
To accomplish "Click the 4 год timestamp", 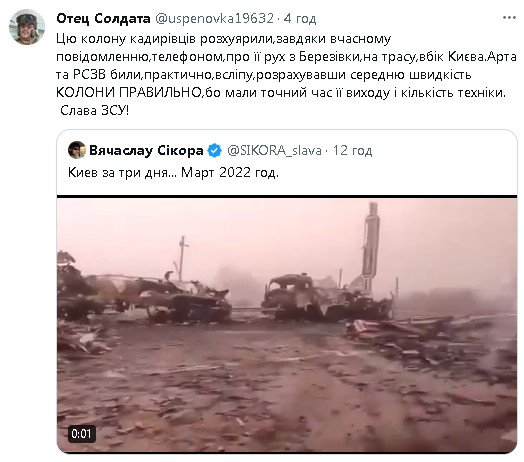I will tap(300, 18).
